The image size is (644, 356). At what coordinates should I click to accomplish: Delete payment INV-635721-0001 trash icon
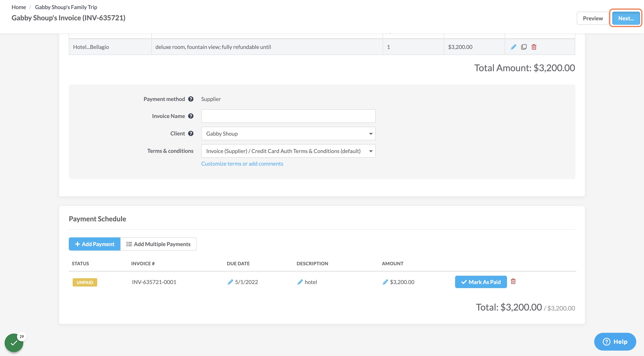coord(513,281)
